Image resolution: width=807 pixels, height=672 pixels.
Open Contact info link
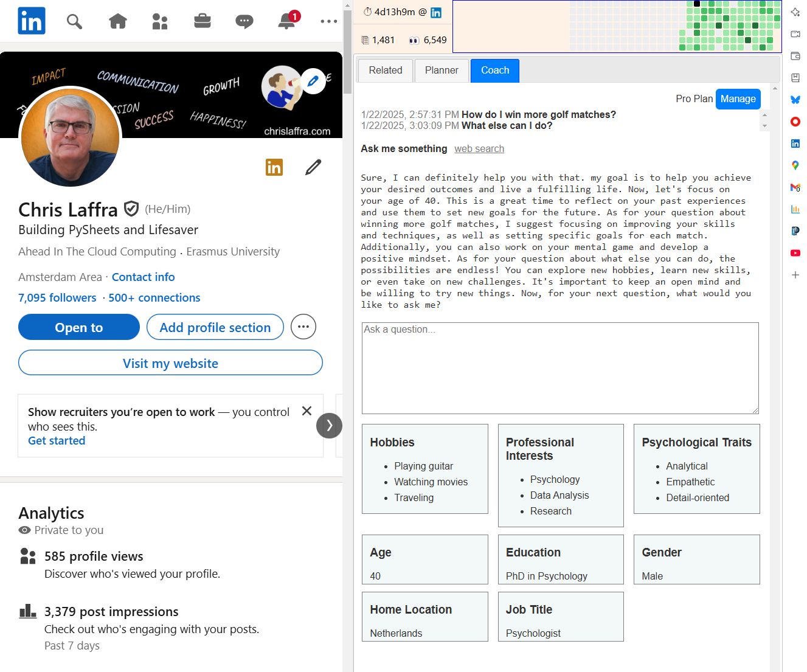click(144, 277)
